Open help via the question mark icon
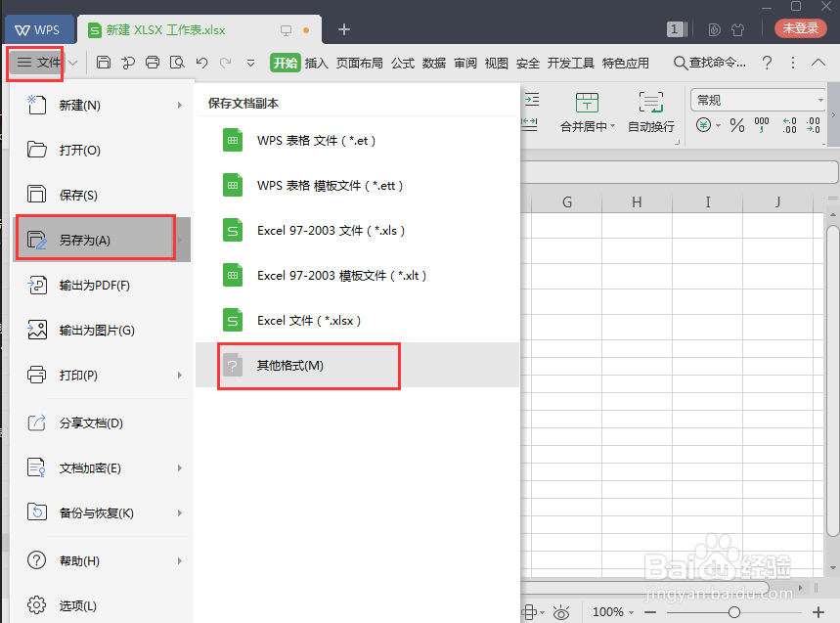 click(767, 63)
